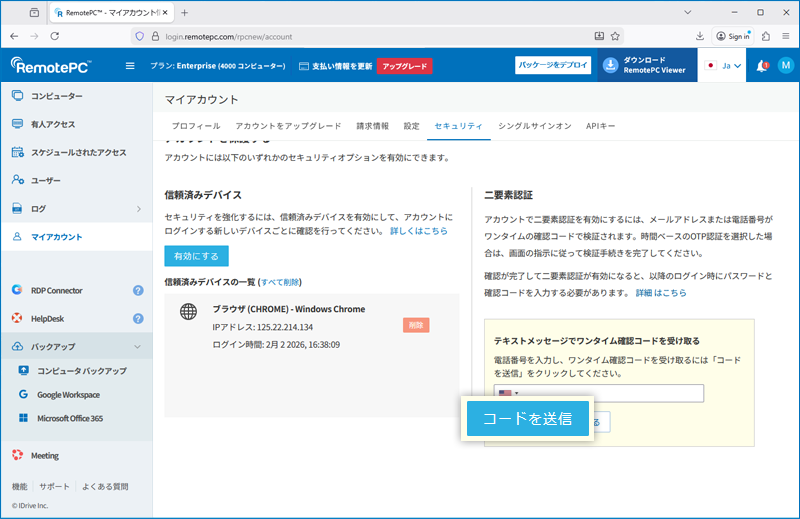Click the tracking protection shield icon
The height and width of the screenshot is (519, 800).
pyautogui.click(x=140, y=36)
